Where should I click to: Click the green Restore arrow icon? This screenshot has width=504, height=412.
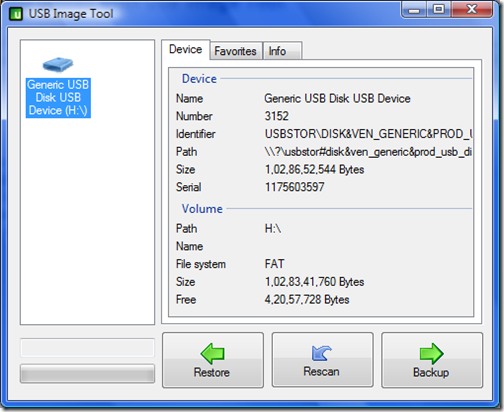point(213,353)
